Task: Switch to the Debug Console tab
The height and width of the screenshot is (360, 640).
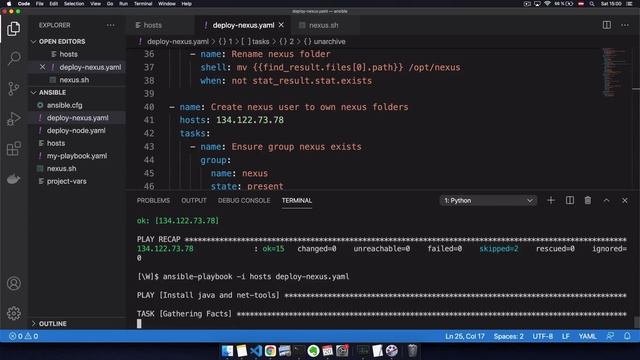Action: 244,200
